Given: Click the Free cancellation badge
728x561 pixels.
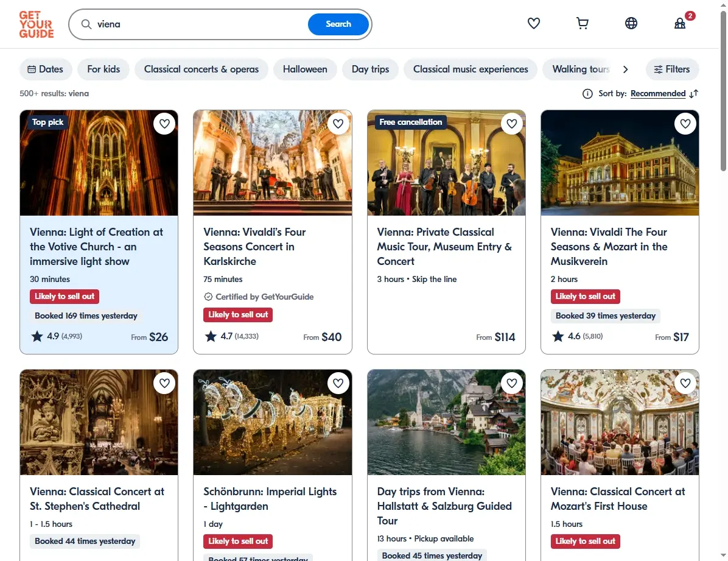Looking at the screenshot, I should [x=410, y=122].
